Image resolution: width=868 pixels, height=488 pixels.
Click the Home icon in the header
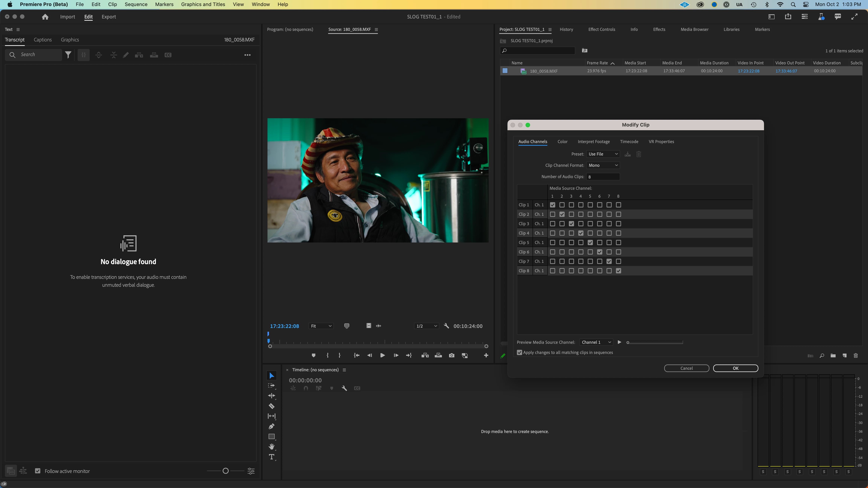coord(45,17)
